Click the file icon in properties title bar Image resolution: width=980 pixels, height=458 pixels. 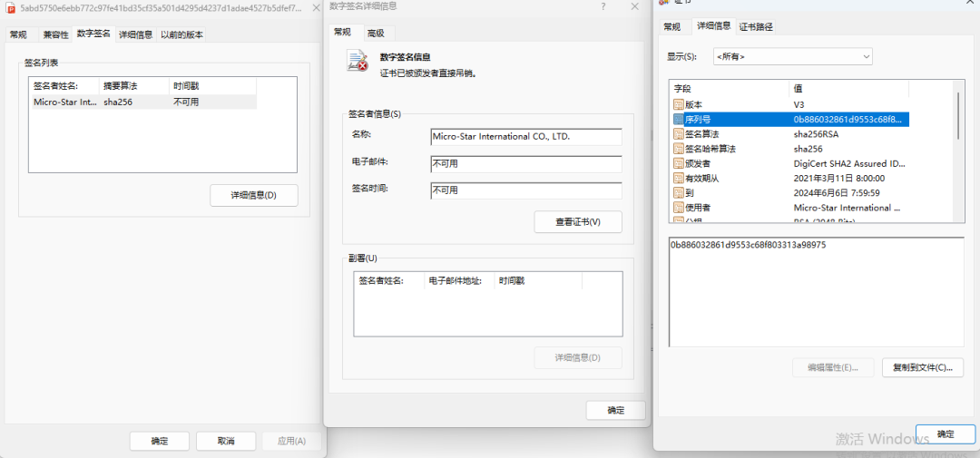[10, 9]
